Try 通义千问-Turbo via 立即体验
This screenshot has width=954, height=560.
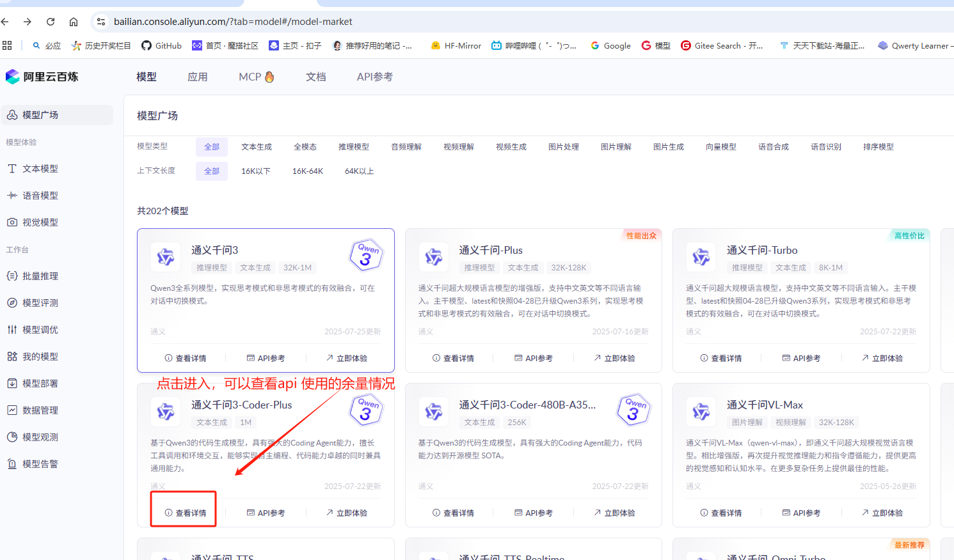pyautogui.click(x=882, y=359)
